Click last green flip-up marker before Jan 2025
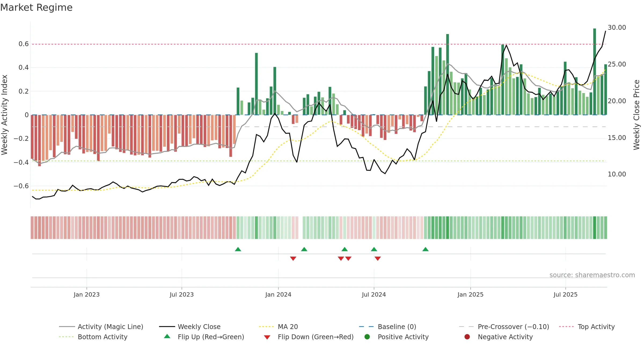This screenshot has width=644, height=362. 426,249
